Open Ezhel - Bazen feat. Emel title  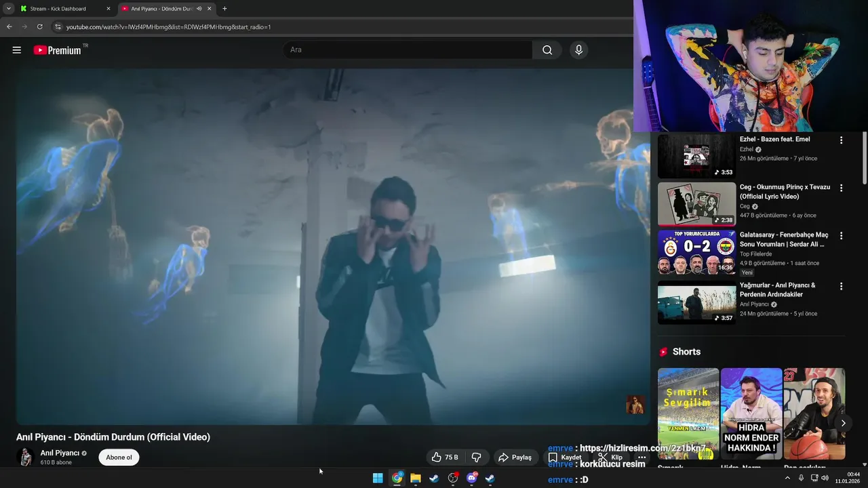[774, 139]
